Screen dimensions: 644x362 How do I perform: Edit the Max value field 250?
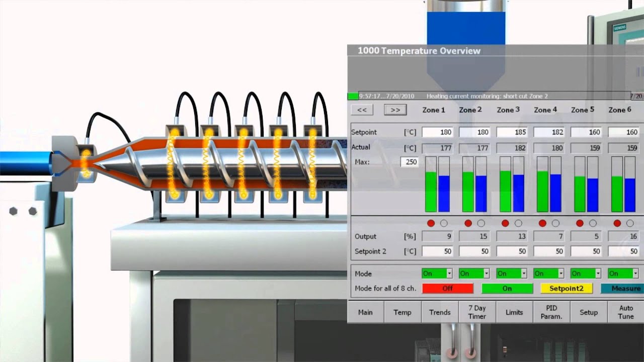click(410, 162)
